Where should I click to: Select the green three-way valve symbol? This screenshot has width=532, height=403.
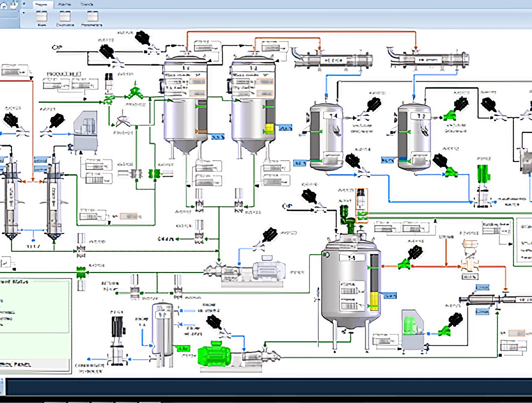point(133,93)
